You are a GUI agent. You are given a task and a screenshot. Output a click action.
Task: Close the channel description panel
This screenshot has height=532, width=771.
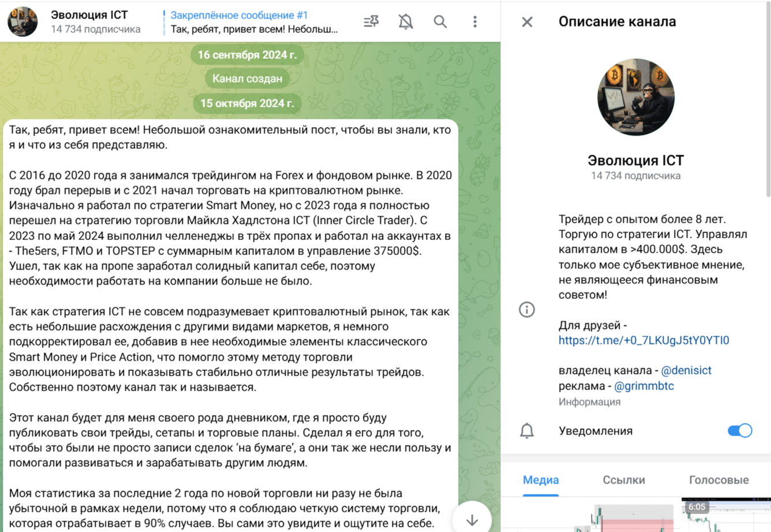pyautogui.click(x=527, y=22)
